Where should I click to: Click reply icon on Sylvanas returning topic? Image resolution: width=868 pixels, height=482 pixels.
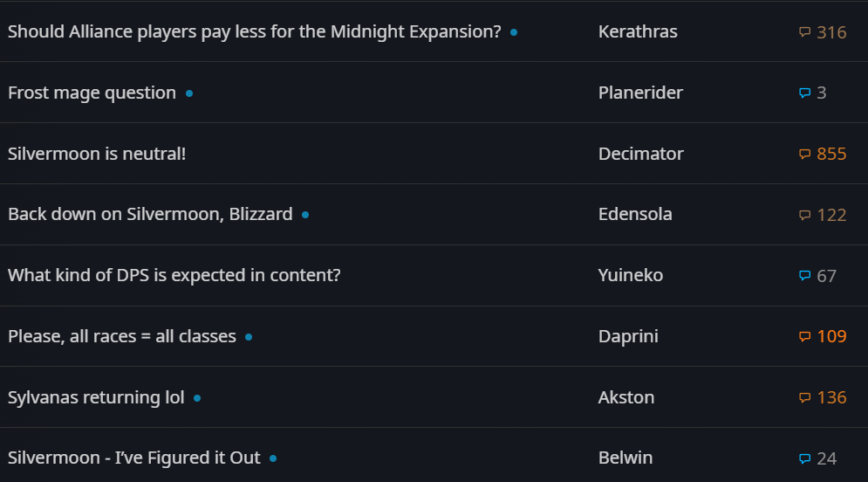(804, 397)
